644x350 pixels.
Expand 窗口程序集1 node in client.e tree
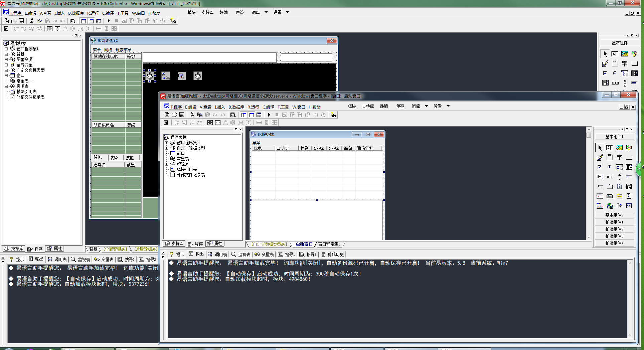click(6, 49)
